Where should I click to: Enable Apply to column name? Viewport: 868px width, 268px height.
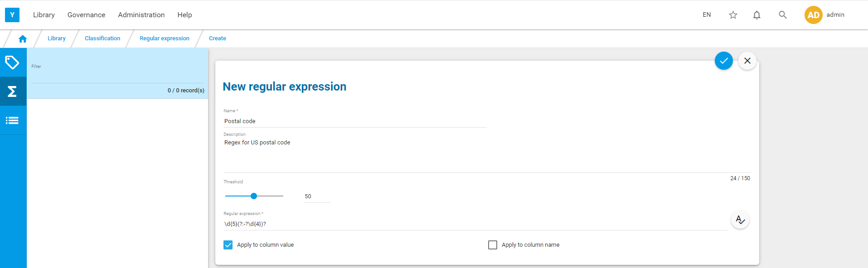(x=493, y=245)
